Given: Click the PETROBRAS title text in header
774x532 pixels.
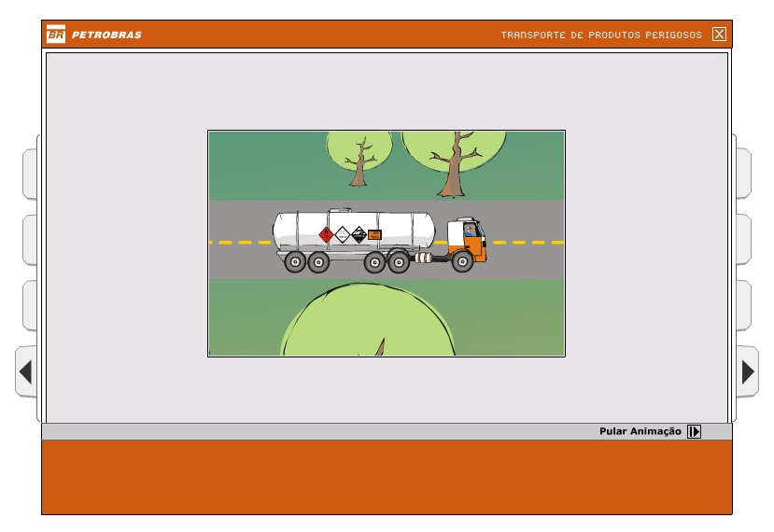Looking at the screenshot, I should click(106, 35).
